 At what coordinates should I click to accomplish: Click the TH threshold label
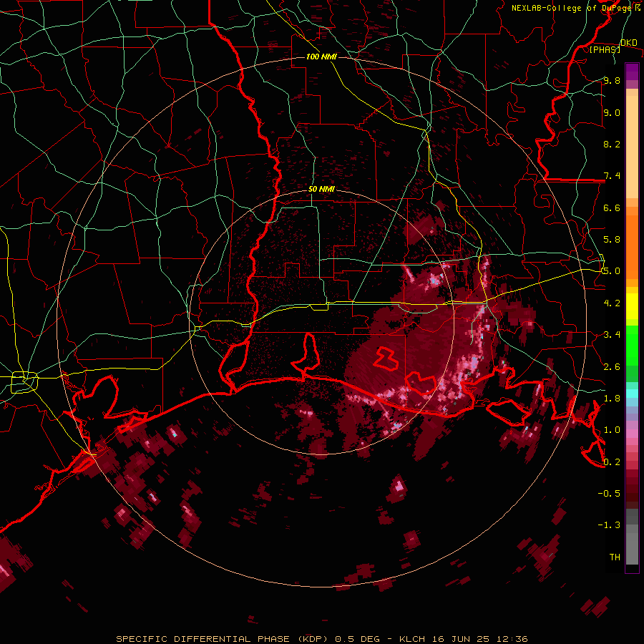pyautogui.click(x=615, y=557)
